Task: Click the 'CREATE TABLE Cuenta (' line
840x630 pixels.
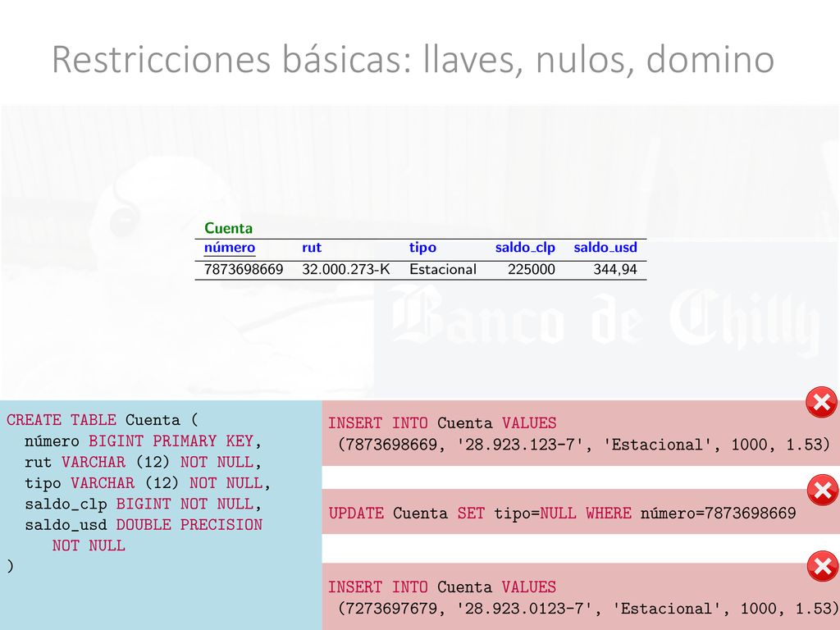Action: (103, 420)
